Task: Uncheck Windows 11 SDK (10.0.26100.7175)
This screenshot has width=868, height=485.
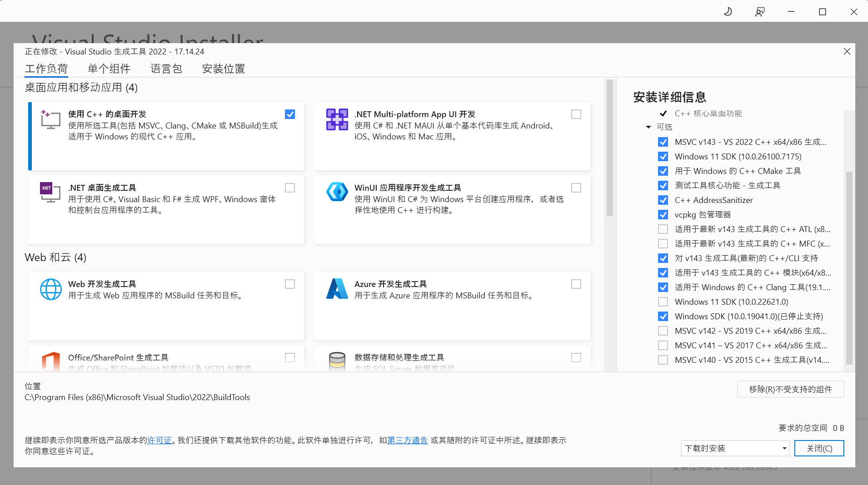Action: click(x=663, y=157)
